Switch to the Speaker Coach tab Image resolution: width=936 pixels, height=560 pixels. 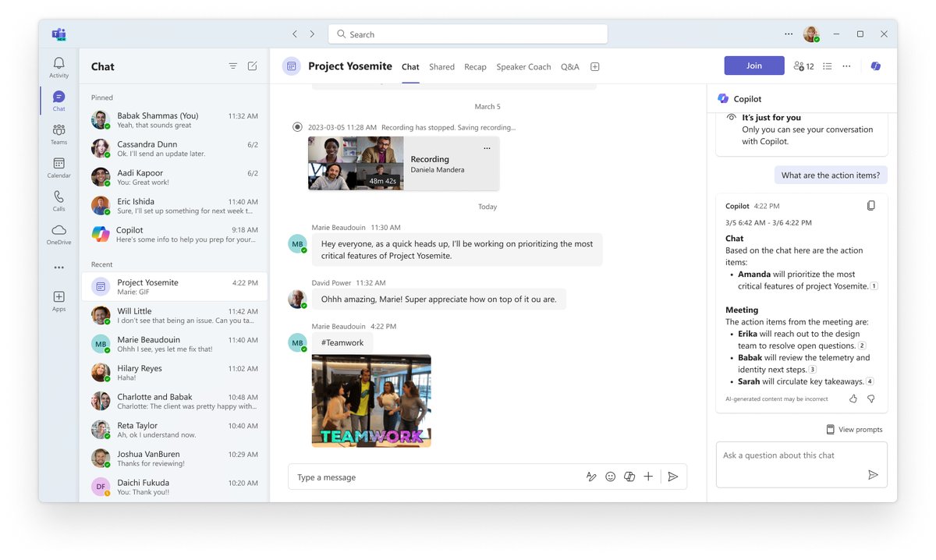tap(523, 66)
